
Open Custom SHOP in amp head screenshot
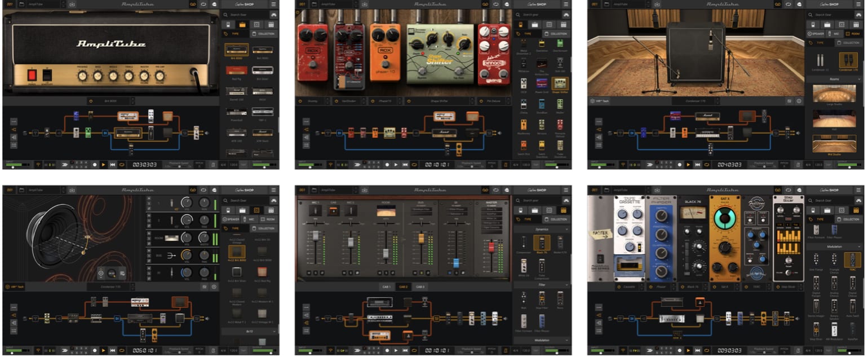coord(244,4)
